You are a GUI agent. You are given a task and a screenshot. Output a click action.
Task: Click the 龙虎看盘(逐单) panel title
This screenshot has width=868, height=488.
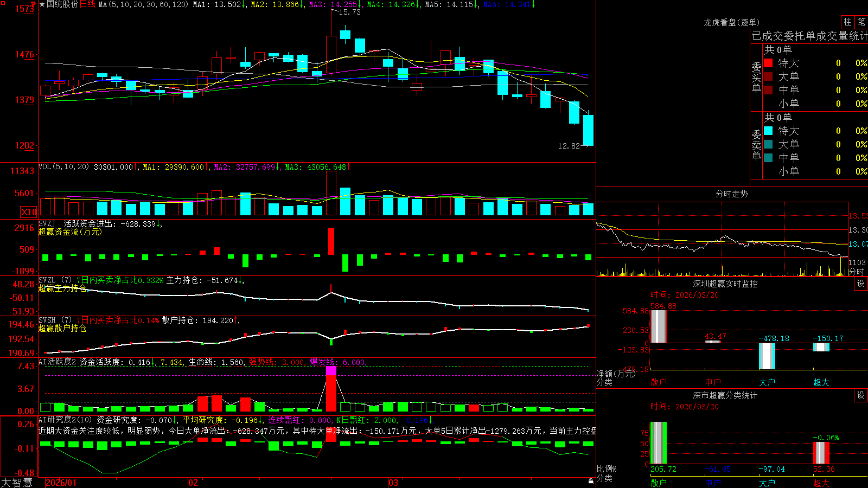click(x=731, y=22)
